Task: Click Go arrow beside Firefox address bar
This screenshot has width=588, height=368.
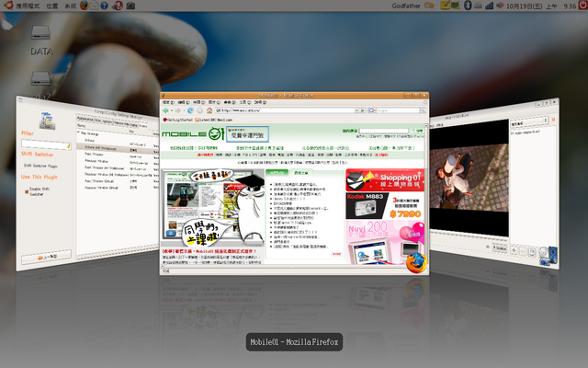Action: tap(363, 110)
